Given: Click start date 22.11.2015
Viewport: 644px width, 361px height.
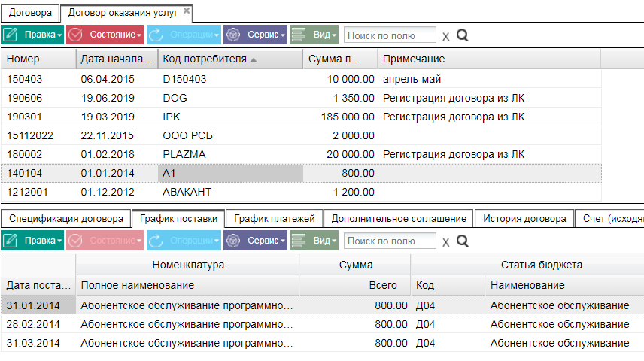Looking at the screenshot, I should [x=108, y=135].
